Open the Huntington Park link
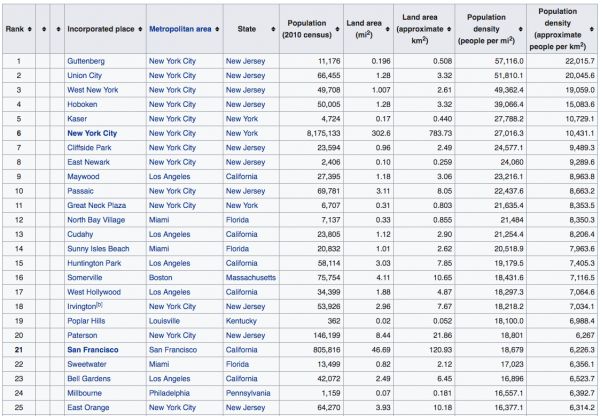600x416 pixels. point(94,263)
